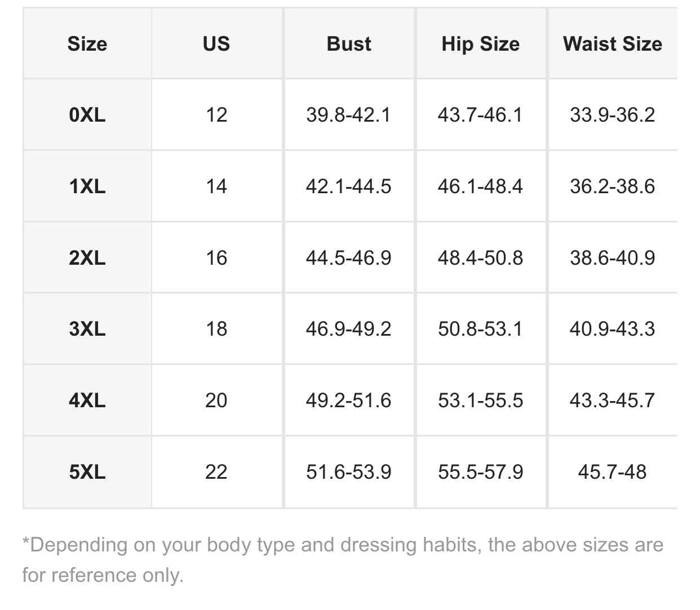Click the Hip Size column header
Viewport: 700px width, 610px height.
point(481,44)
